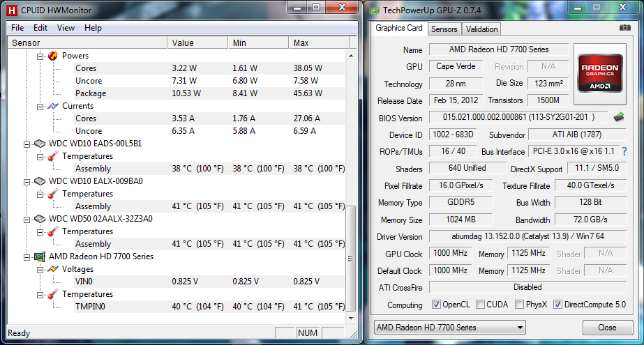Image resolution: width=644 pixels, height=345 pixels.
Task: Collapse the Currents tree node
Action: [x=40, y=107]
